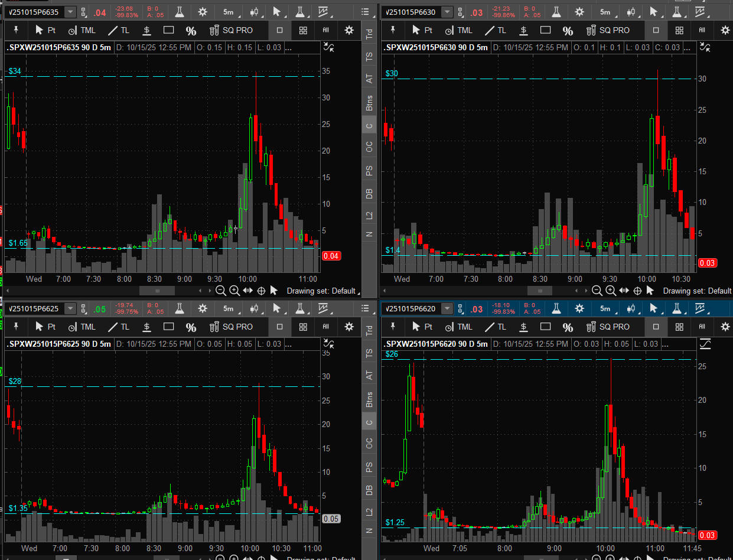Image resolution: width=733 pixels, height=560 pixels.
Task: Open the 5m timeframe dropdown in P6620 panel
Action: [605, 308]
